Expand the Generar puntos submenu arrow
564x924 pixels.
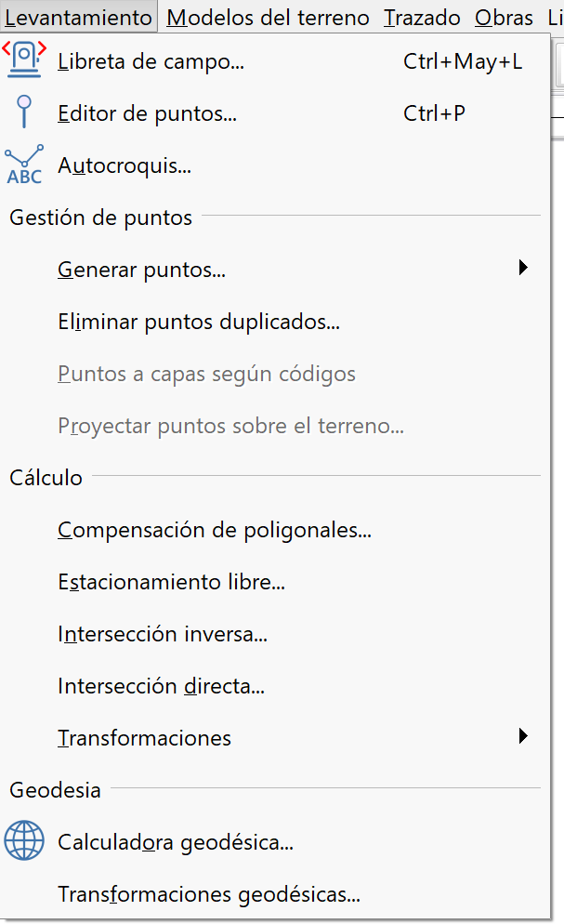(523, 269)
